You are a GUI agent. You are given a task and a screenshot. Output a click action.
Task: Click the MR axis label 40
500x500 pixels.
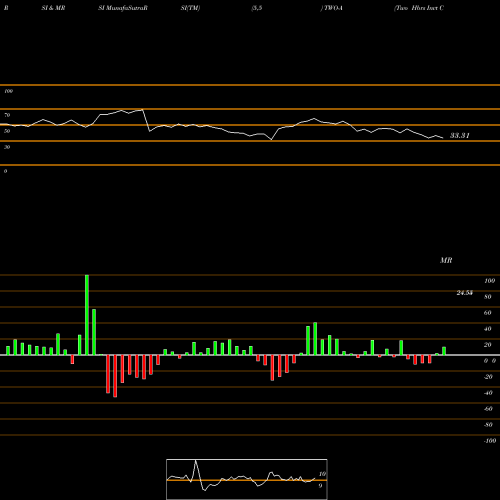(488, 329)
